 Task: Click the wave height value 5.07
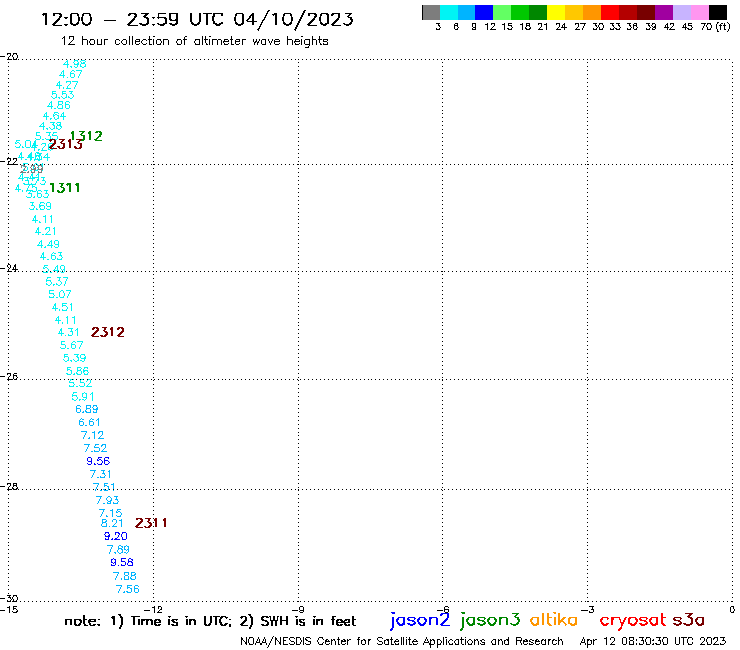click(x=60, y=295)
